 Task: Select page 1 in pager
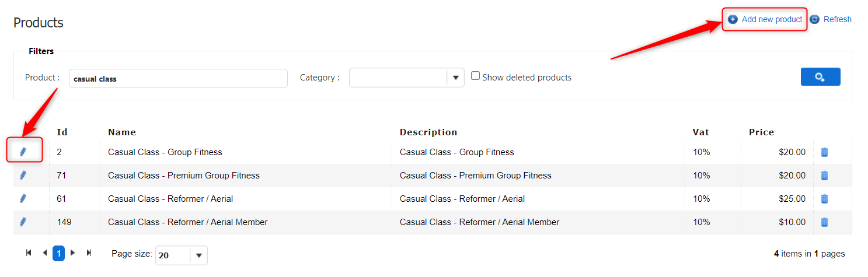(x=58, y=254)
